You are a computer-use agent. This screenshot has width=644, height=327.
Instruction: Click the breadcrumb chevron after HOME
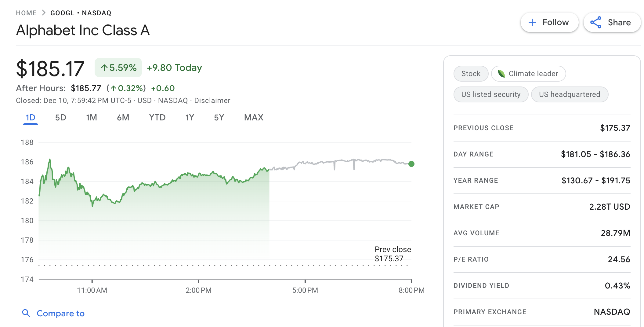44,13
